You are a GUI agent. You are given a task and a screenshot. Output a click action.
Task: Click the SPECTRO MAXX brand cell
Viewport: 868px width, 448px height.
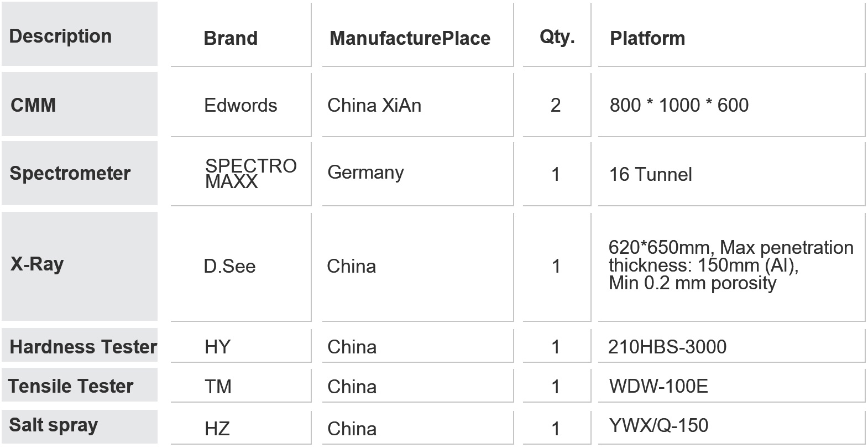[x=250, y=174]
